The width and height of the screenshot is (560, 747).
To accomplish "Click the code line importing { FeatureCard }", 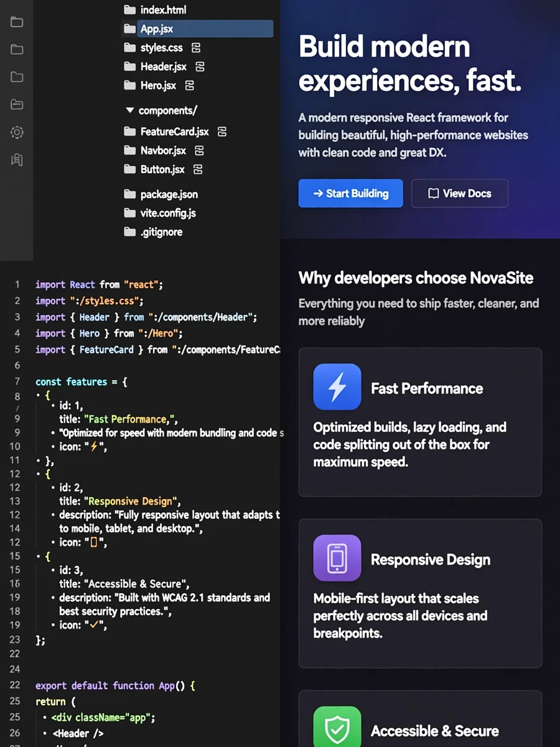I will point(157,349).
